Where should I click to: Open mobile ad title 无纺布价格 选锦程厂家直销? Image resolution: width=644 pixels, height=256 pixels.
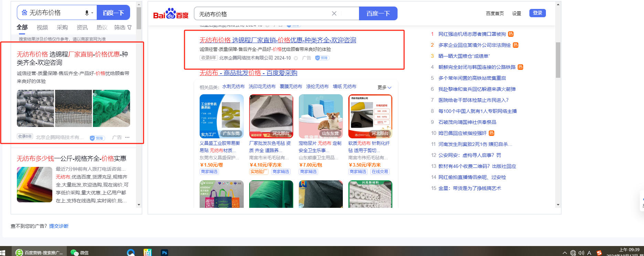[73, 58]
